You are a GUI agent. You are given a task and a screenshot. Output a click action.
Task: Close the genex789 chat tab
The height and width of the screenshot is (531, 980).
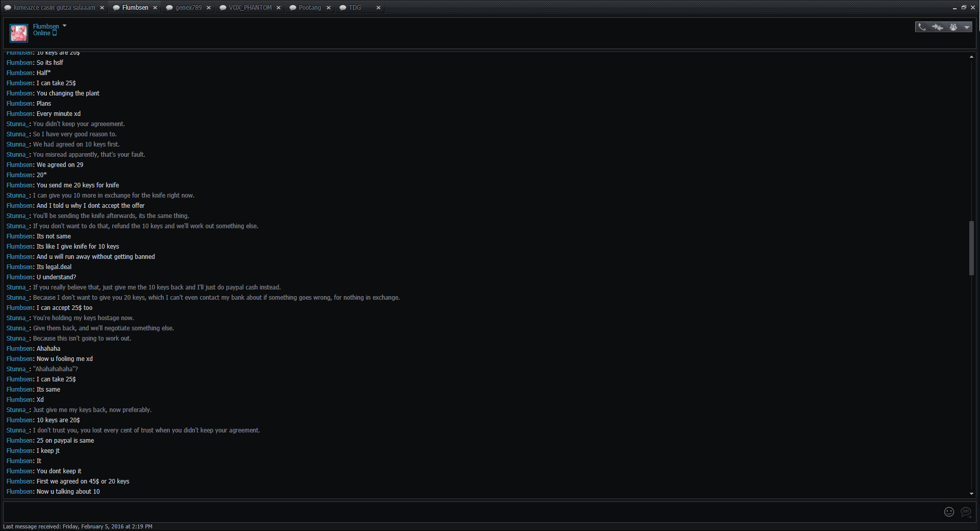coord(209,8)
